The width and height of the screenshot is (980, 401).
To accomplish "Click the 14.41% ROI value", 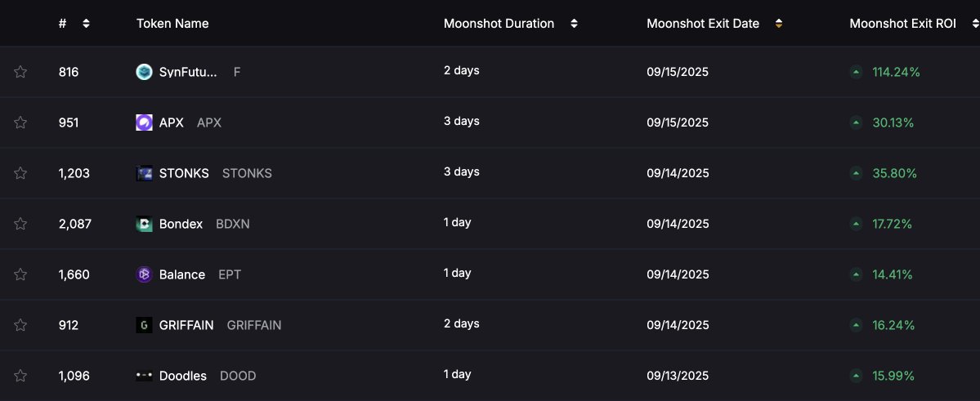I will (x=893, y=274).
